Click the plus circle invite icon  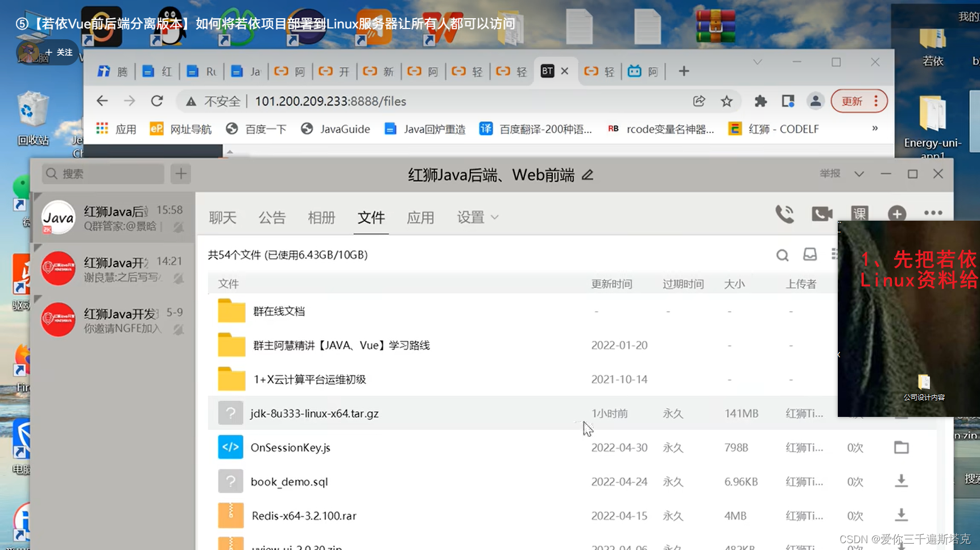897,214
